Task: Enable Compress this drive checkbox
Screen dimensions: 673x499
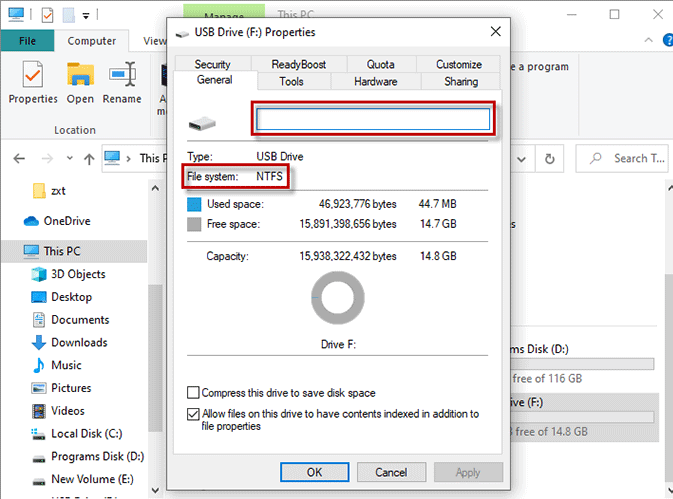Action: tap(193, 393)
